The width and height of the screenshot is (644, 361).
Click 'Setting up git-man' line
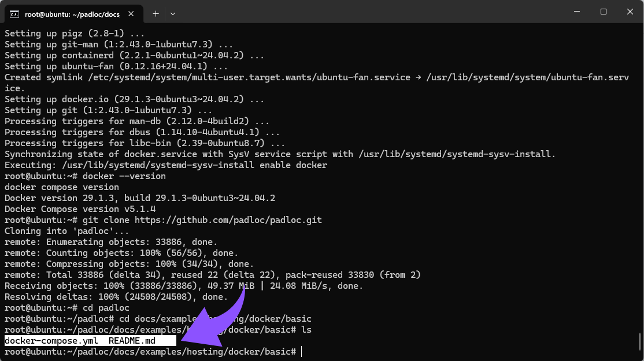click(119, 44)
